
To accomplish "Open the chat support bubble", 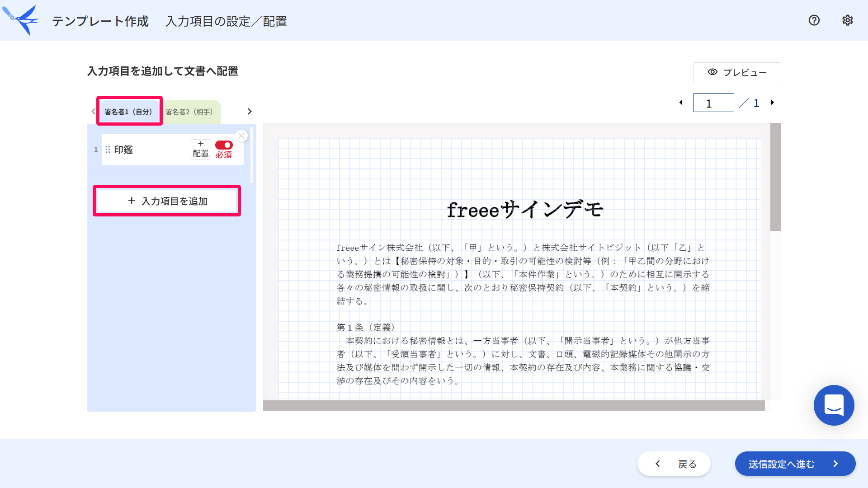I will point(834,405).
